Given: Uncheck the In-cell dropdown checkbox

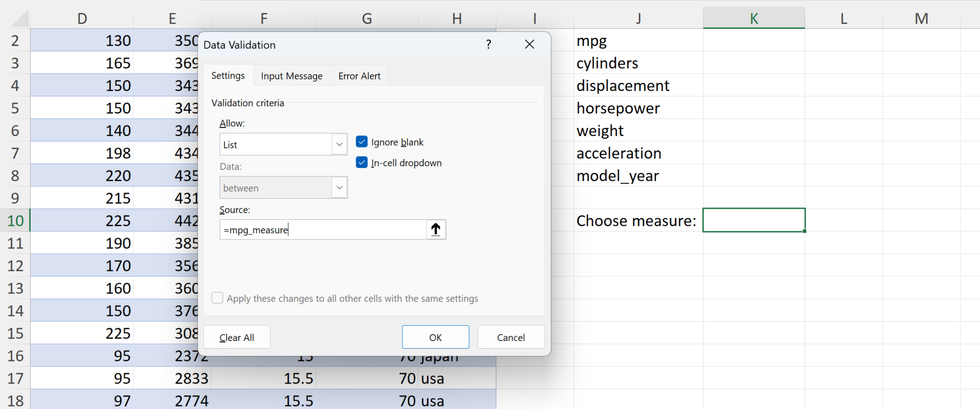Looking at the screenshot, I should point(362,163).
